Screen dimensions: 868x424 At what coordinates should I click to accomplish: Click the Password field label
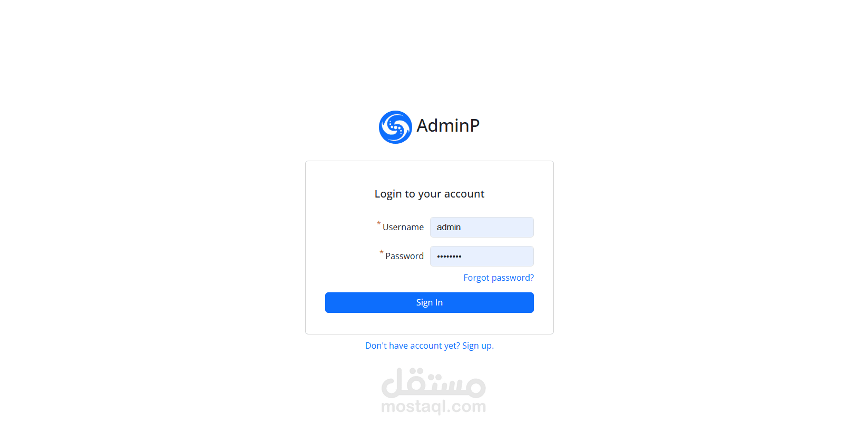tap(404, 256)
